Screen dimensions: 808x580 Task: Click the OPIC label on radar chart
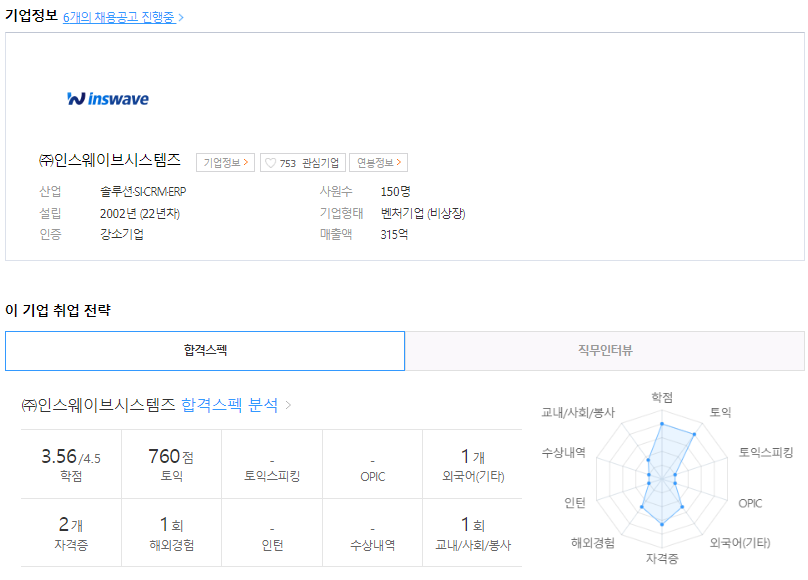[x=750, y=503]
